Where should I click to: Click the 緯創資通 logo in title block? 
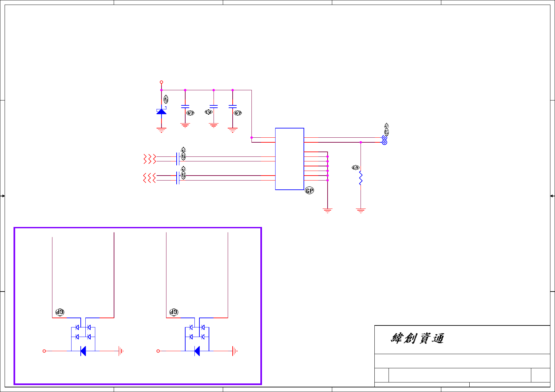pyautogui.click(x=417, y=338)
